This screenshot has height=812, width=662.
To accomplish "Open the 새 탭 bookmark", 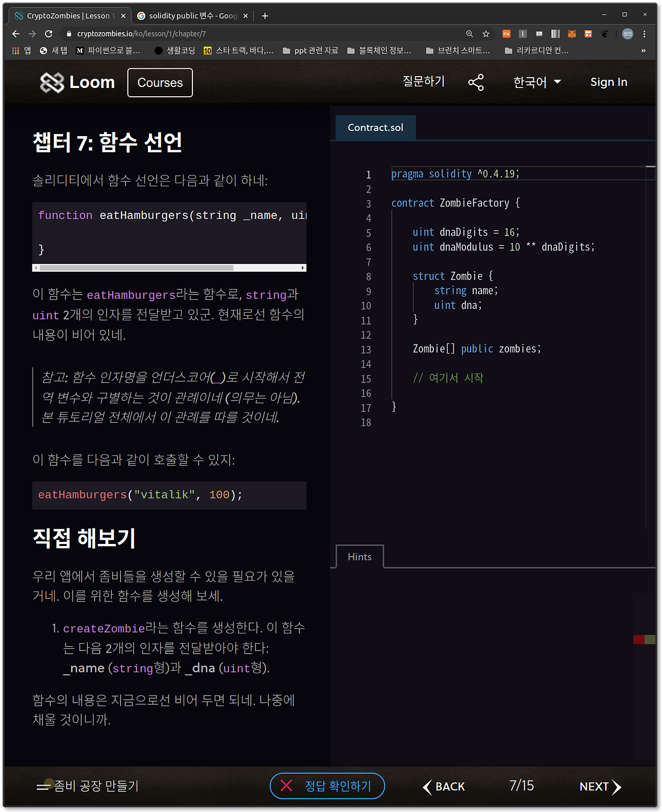I will [x=54, y=50].
